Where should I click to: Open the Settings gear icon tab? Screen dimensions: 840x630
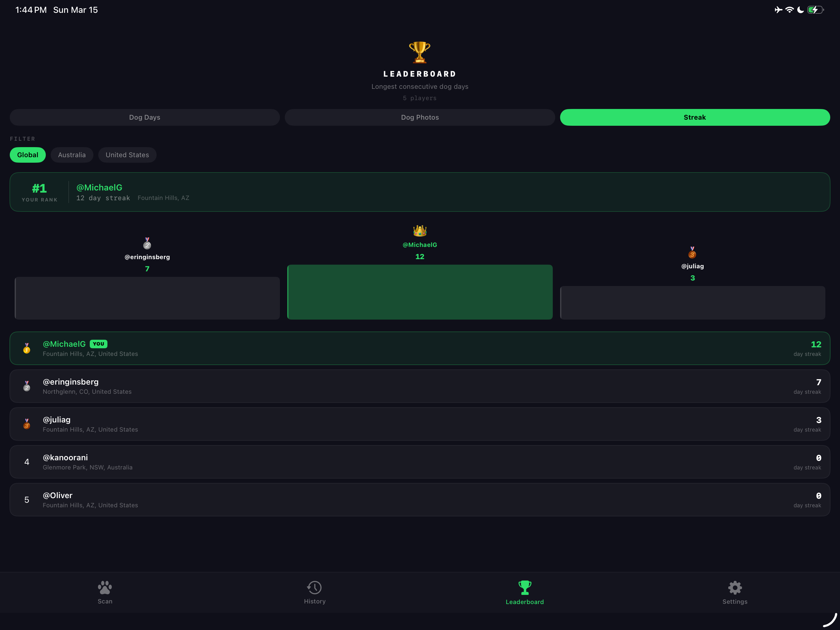click(x=735, y=588)
